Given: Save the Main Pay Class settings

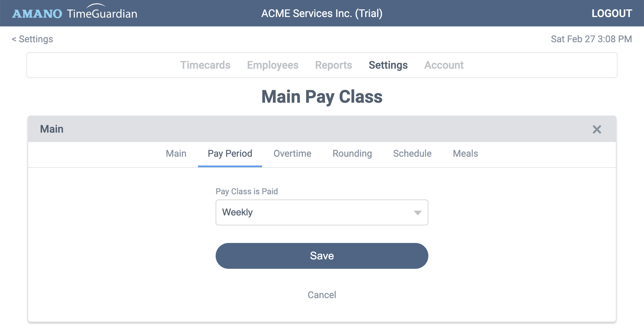Looking at the screenshot, I should 321,256.
